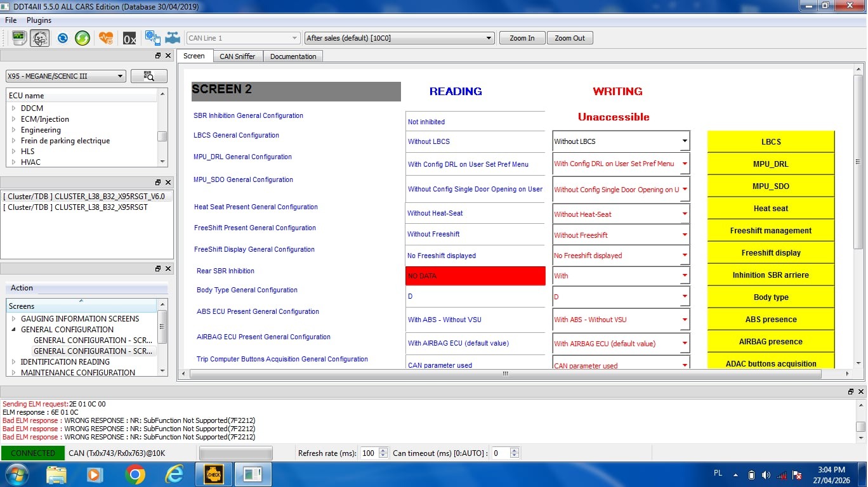Select the CLUSTER_L38_B32_X95RSGT ECU entry without V6.0
868x487 pixels.
point(76,207)
